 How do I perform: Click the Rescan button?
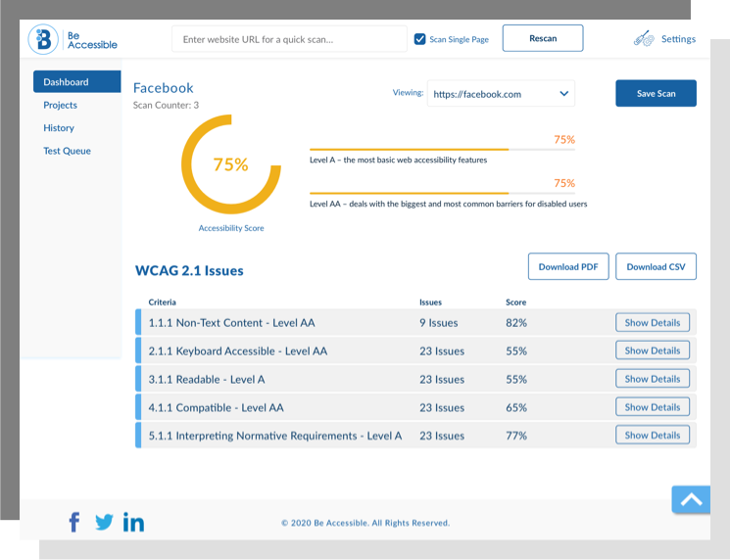click(x=543, y=38)
